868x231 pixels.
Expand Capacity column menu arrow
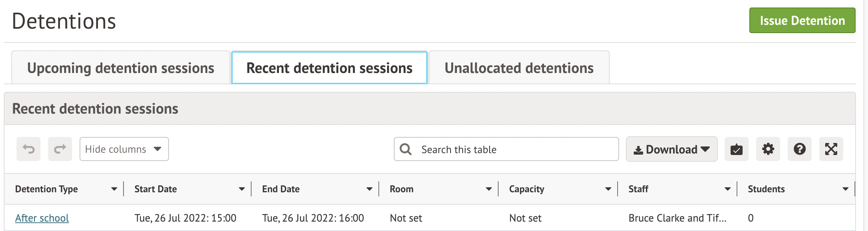click(608, 189)
